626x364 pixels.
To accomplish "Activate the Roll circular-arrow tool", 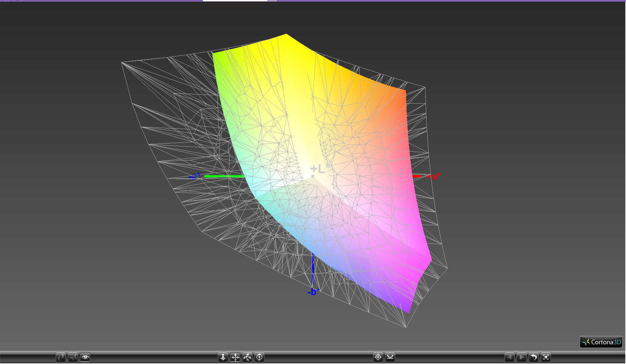I will (259, 357).
